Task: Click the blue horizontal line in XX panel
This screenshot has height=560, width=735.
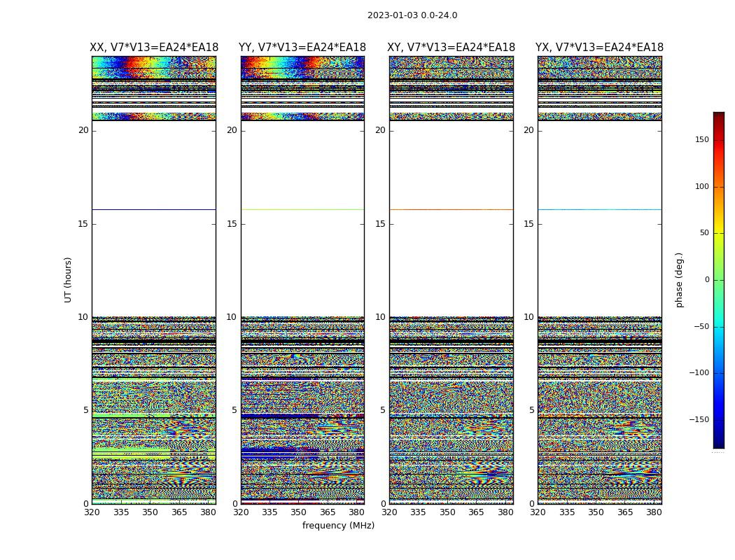Action: [x=154, y=209]
